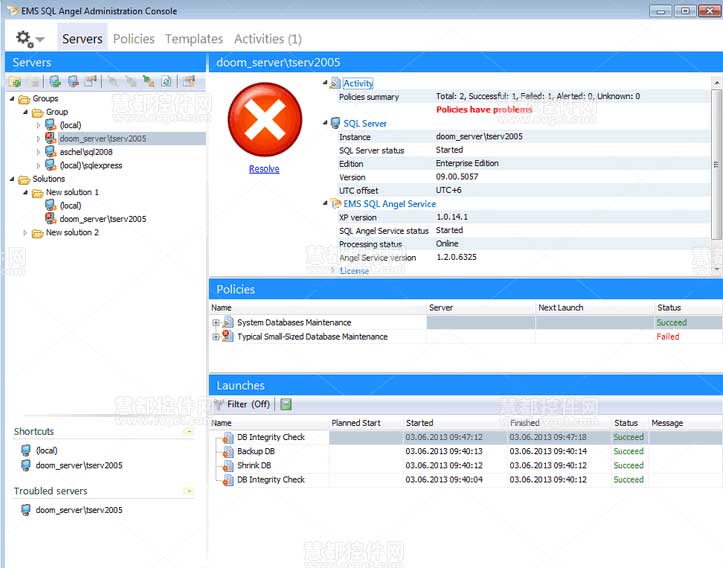
Task: Switch to the Servers tab
Action: pos(82,39)
